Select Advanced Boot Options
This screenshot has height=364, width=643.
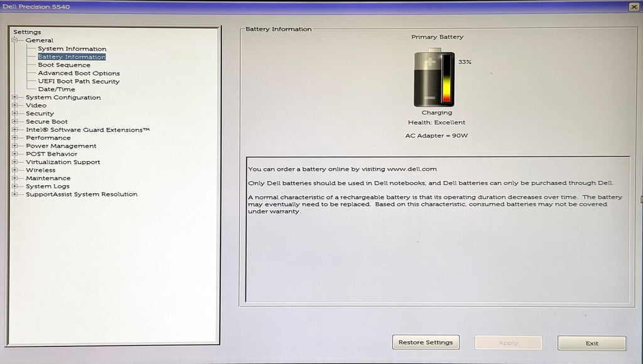coord(78,73)
